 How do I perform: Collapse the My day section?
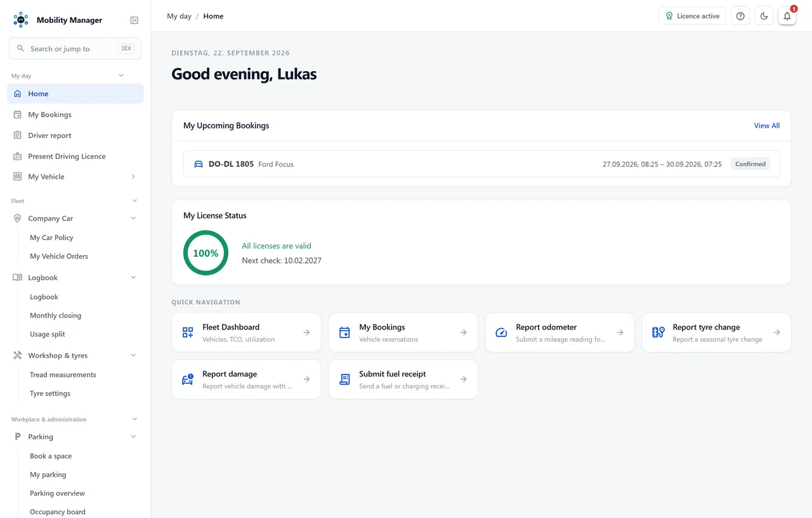pyautogui.click(x=121, y=76)
